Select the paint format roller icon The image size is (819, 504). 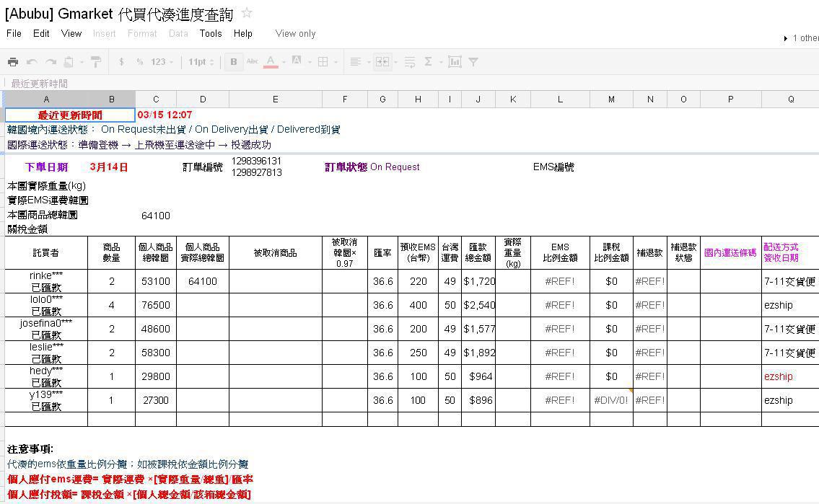click(x=96, y=62)
